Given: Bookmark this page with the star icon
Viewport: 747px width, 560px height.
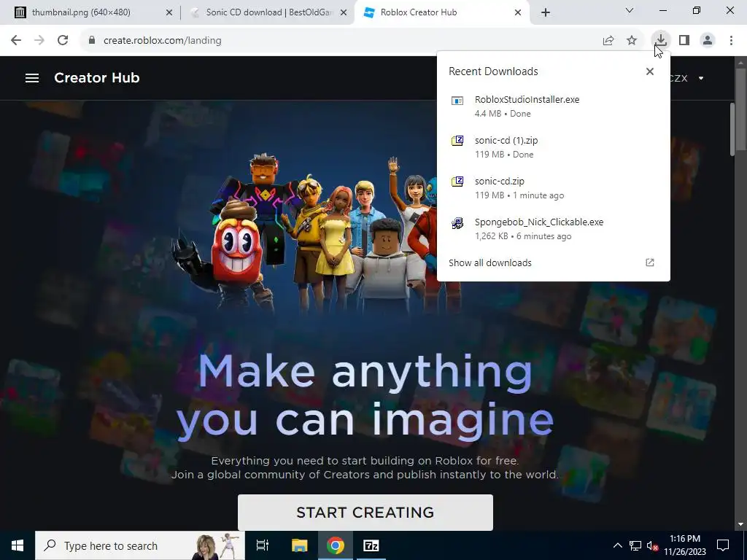Looking at the screenshot, I should [x=632, y=41].
